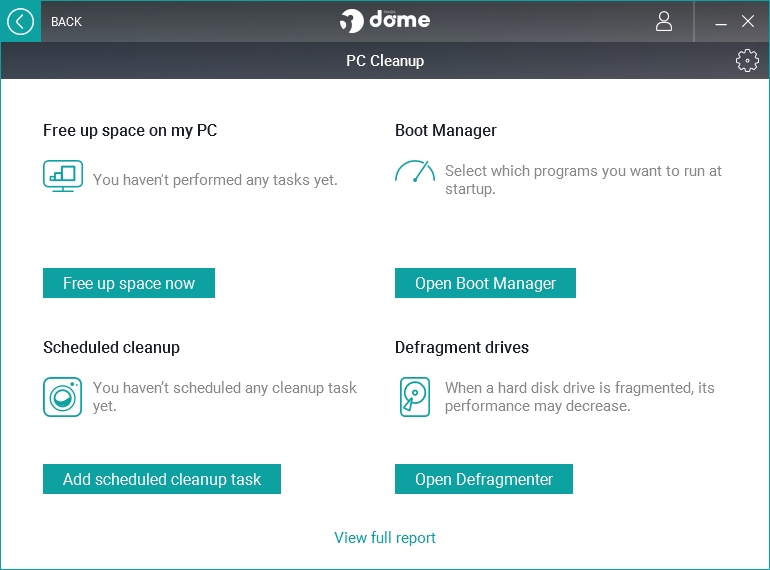Click 'Free up space on my PC' heading

point(130,131)
